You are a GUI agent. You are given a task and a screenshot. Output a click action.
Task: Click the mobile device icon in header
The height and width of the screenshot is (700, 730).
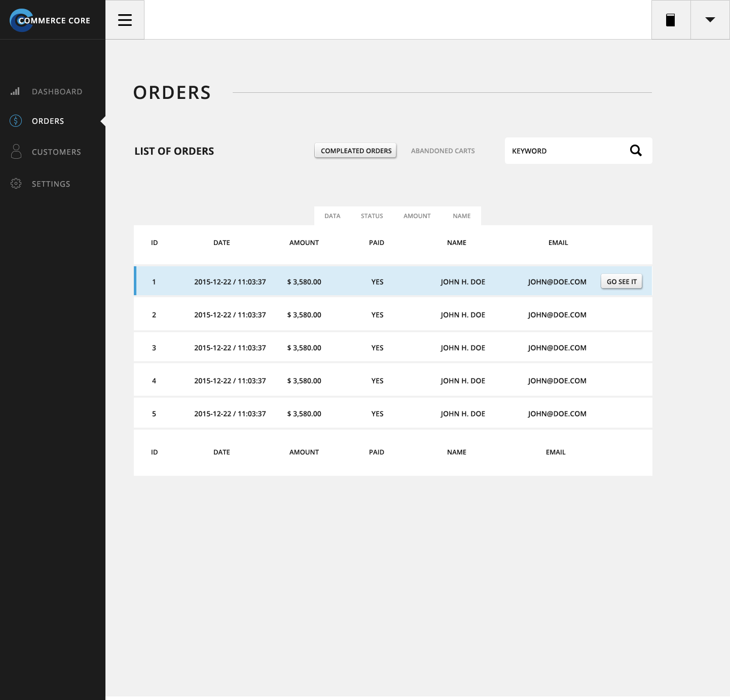point(670,20)
